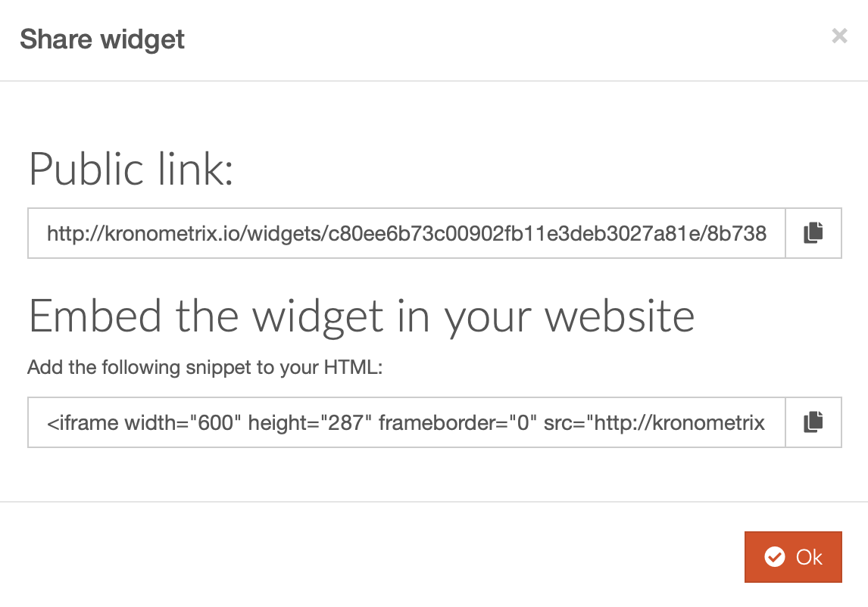Click height="287" in the iframe snippet
This screenshot has height=607, width=868.
tap(309, 423)
